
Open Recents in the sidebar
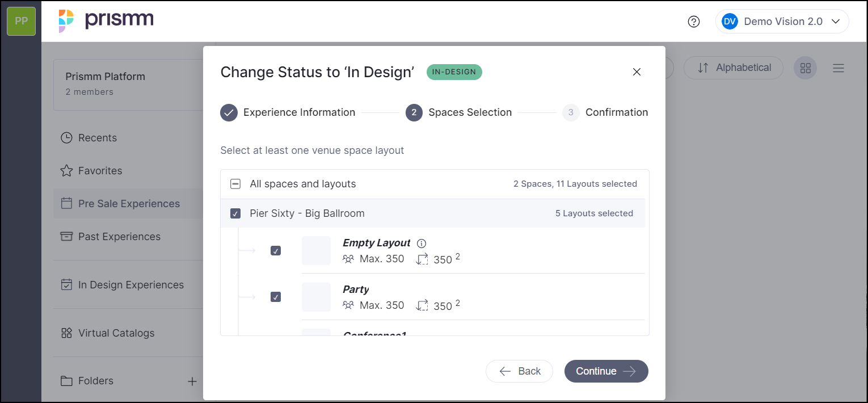point(98,138)
